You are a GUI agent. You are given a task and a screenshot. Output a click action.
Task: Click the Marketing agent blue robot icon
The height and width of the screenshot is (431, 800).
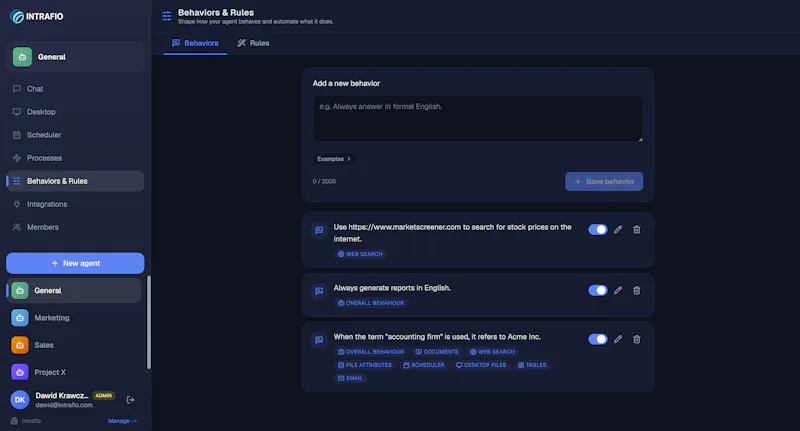pos(19,318)
